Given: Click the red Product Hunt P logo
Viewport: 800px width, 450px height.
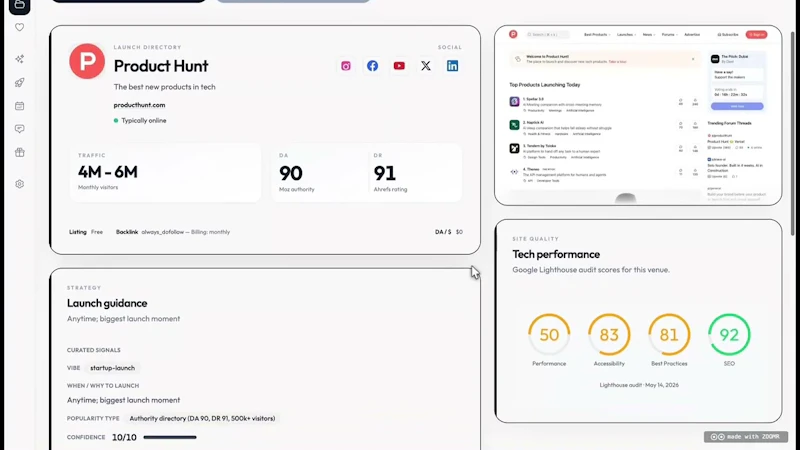Looking at the screenshot, I should (87, 61).
